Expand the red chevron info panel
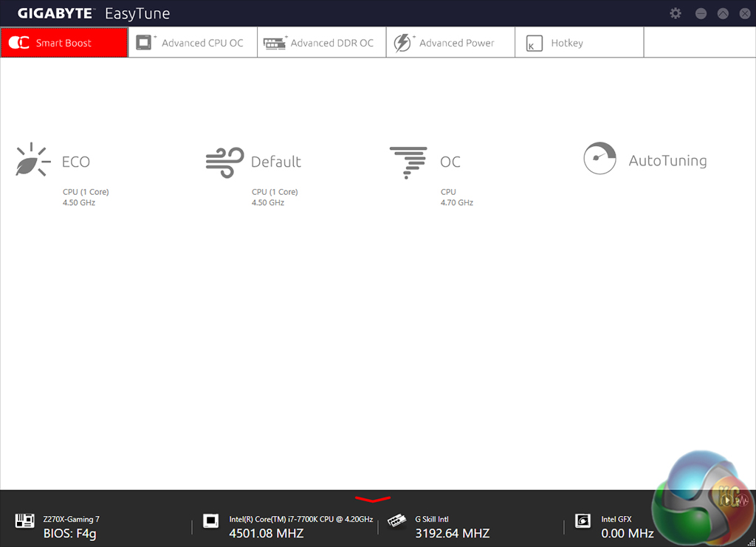This screenshot has width=756, height=547. (373, 499)
